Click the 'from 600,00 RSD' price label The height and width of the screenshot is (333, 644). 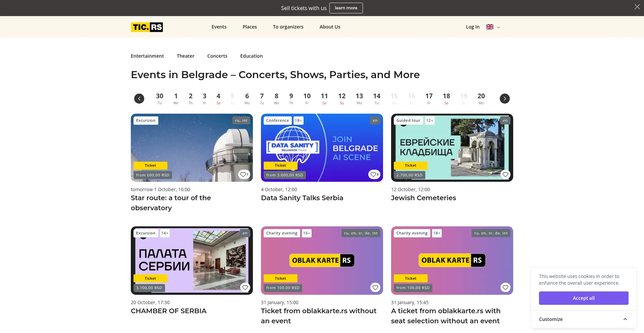[153, 175]
